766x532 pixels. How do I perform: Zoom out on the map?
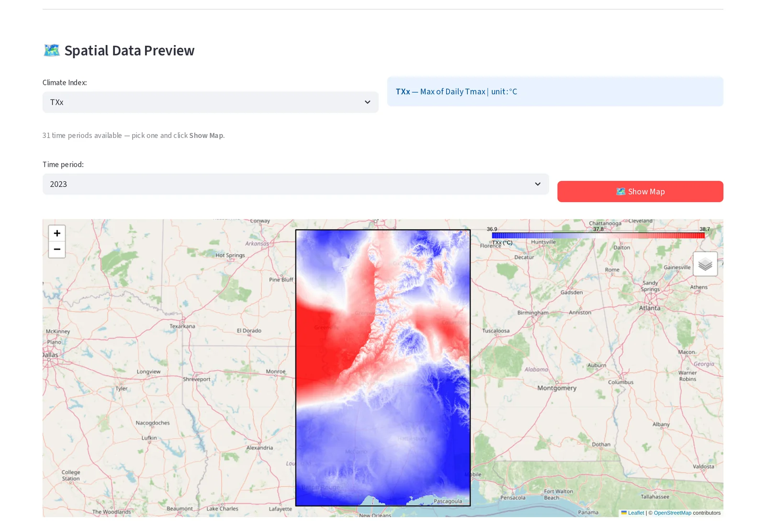point(57,249)
